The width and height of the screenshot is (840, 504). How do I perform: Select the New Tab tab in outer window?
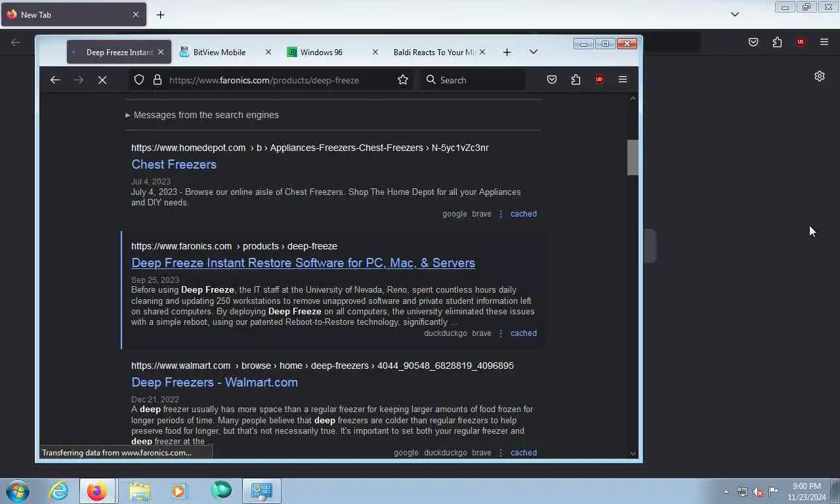coord(73,14)
